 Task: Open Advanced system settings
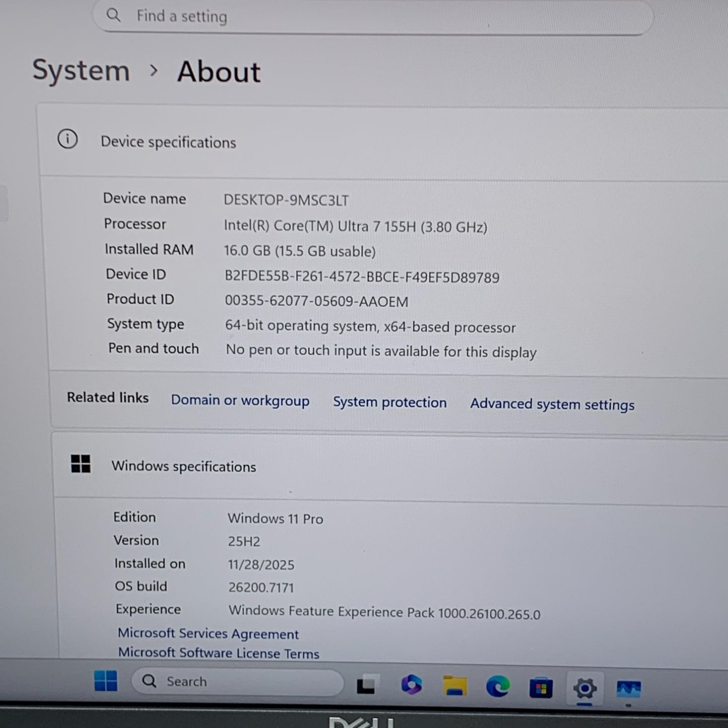[x=552, y=404]
